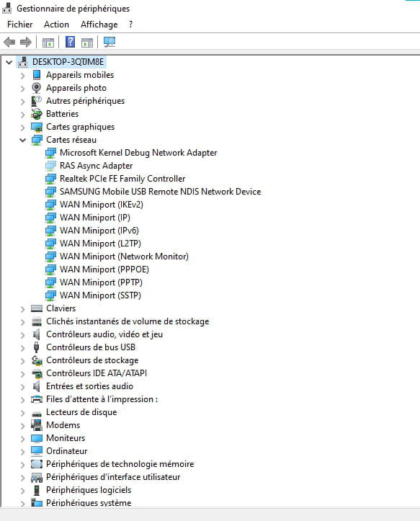
Task: Select the RAS Async Adapter entry
Action: [96, 166]
